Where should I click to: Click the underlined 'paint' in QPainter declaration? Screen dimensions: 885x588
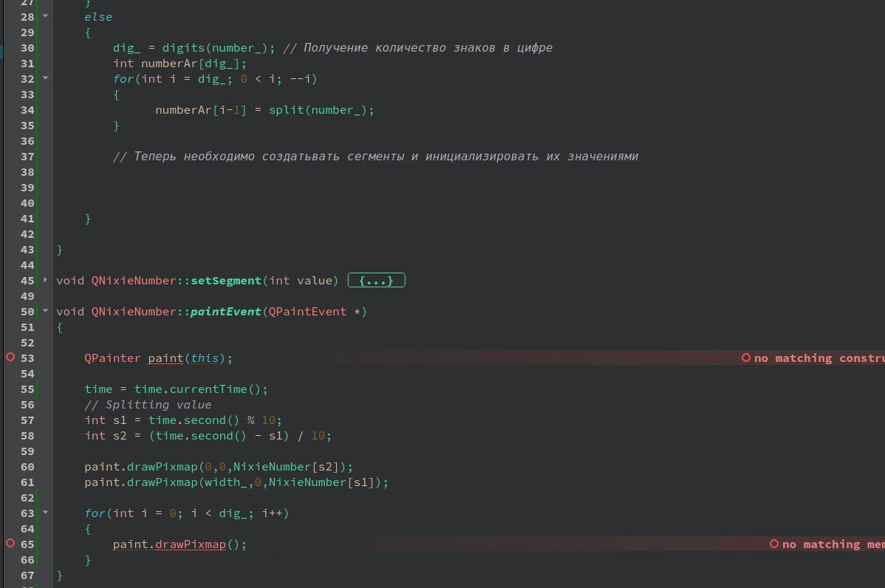[165, 358]
